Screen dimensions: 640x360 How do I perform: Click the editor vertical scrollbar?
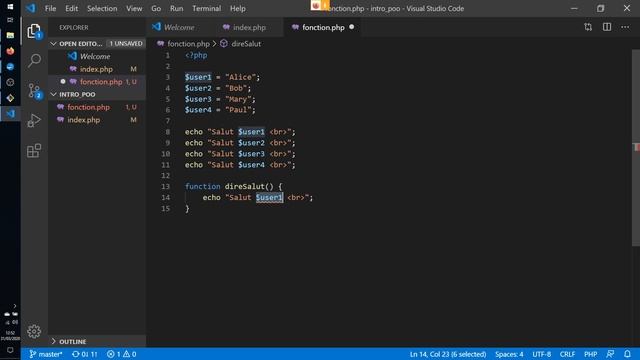click(x=636, y=147)
